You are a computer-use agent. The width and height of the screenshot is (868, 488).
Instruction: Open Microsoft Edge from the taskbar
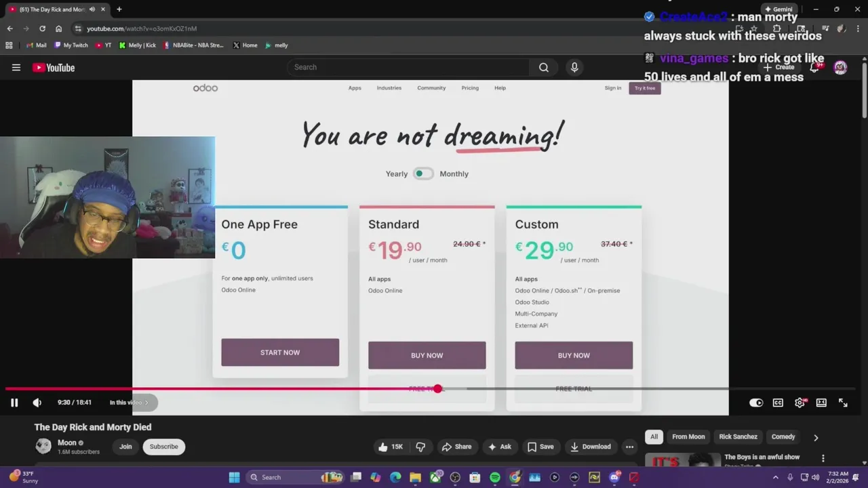click(395, 477)
